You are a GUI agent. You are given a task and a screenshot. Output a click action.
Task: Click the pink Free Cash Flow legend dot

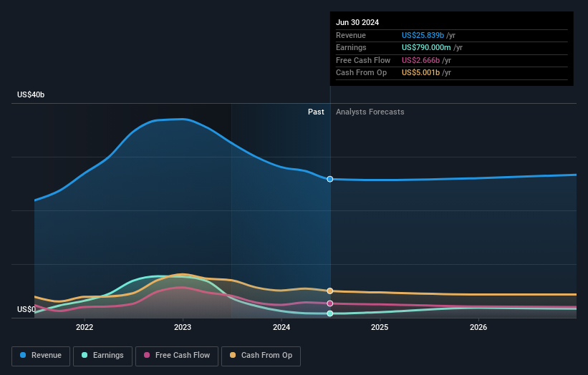147,355
